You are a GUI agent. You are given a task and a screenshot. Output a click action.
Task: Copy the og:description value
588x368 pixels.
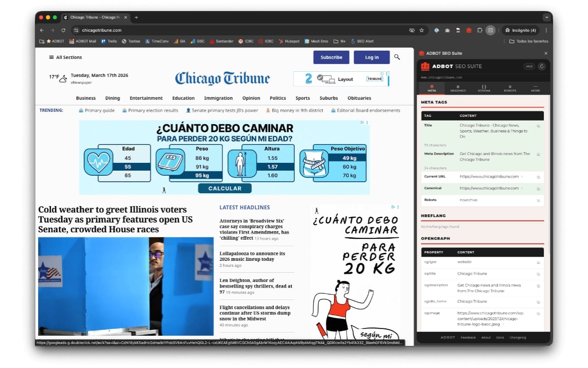click(x=538, y=286)
